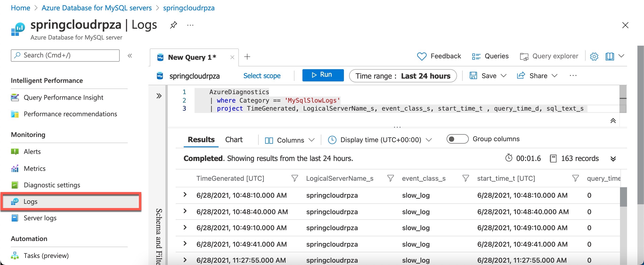644x265 pixels.
Task: Open the Queries list icon
Action: tap(476, 56)
